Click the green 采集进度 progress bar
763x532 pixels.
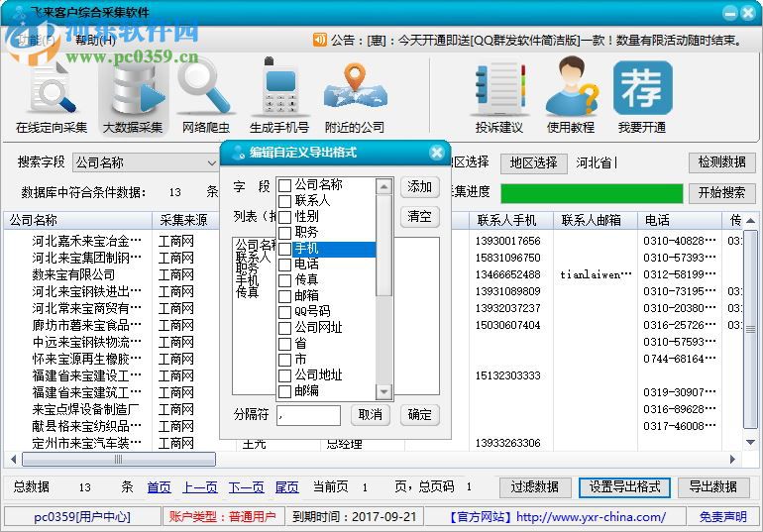(592, 192)
